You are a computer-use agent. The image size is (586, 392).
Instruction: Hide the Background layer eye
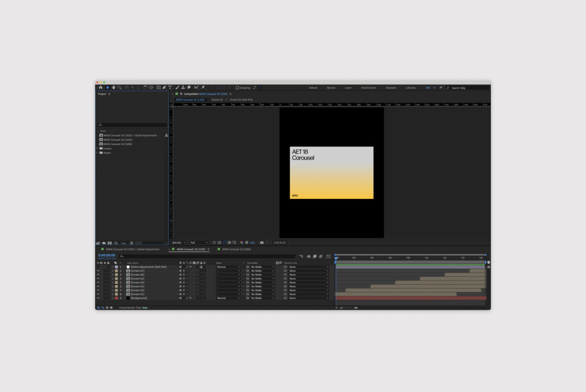pos(98,298)
